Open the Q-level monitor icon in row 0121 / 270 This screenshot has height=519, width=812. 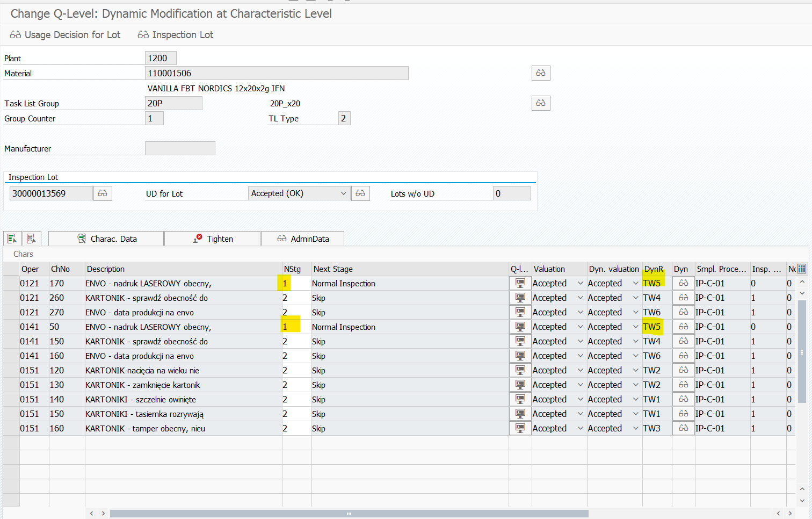[520, 312]
